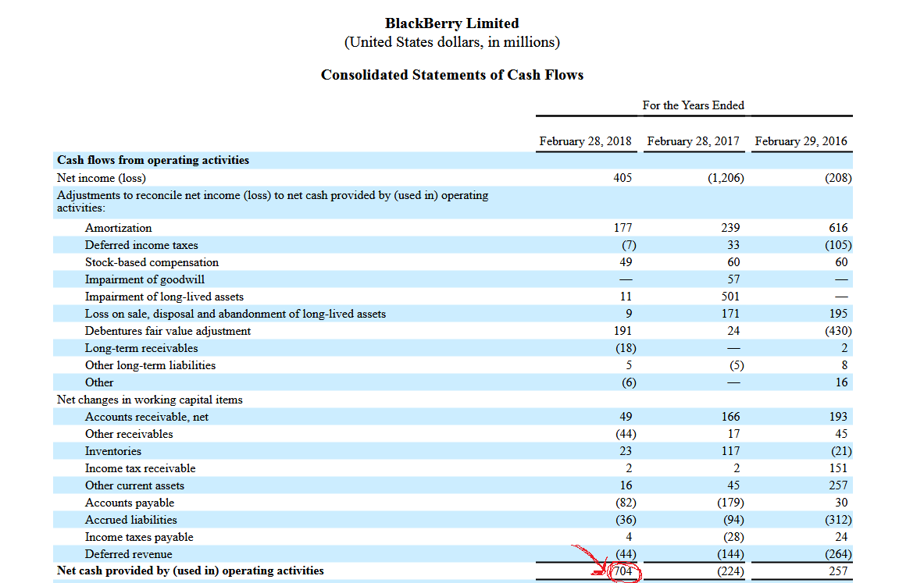Click the "Income taxes payable" row label

tap(139, 537)
